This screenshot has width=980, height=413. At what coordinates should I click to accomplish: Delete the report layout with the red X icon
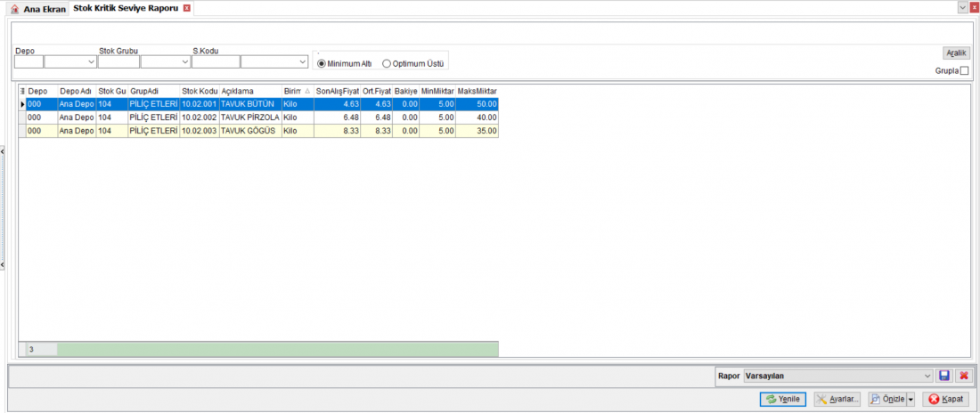(x=964, y=376)
